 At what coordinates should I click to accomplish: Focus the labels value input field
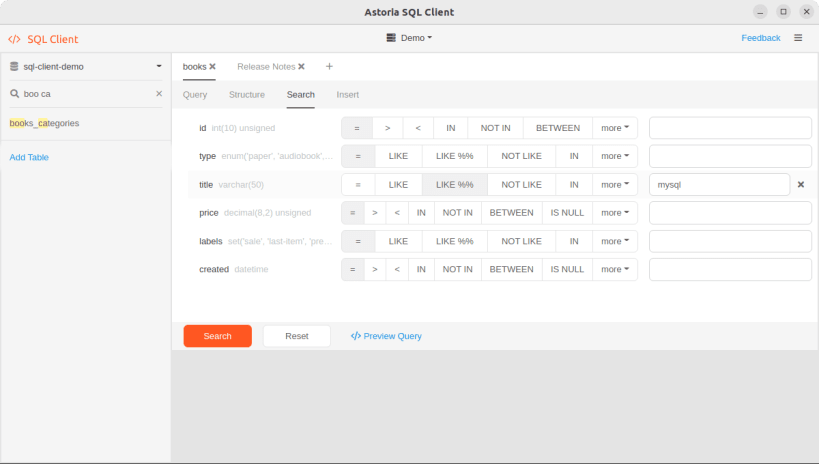[730, 241]
